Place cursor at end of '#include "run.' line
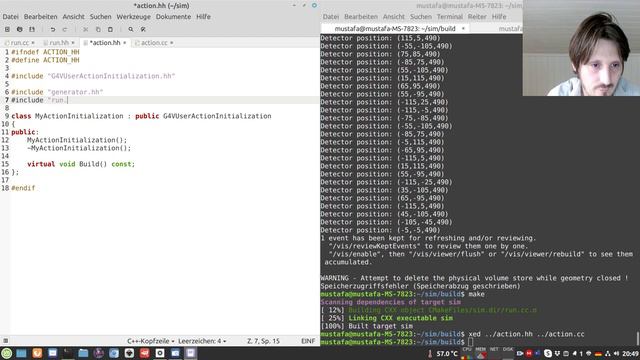640x360 pixels. [68, 100]
